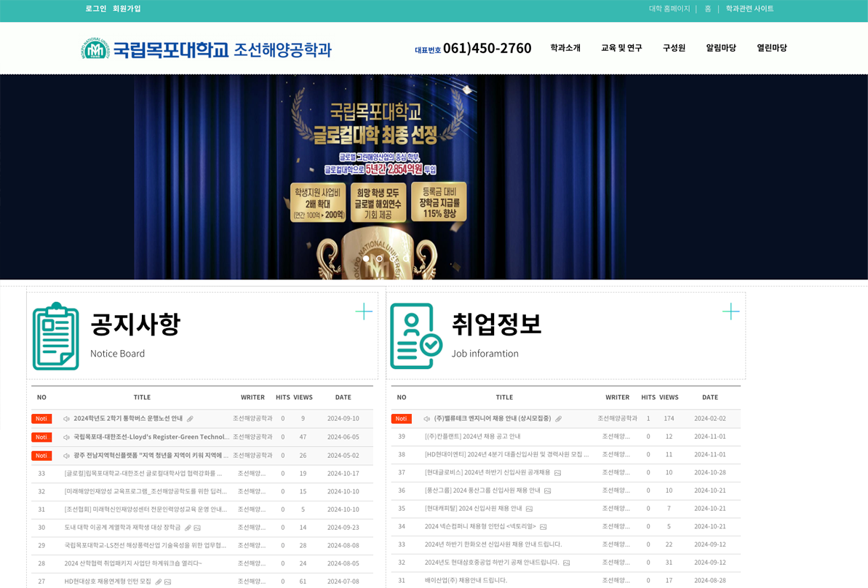Expand the 교육 및 연구 navigation menu
868x588 pixels.
point(621,48)
